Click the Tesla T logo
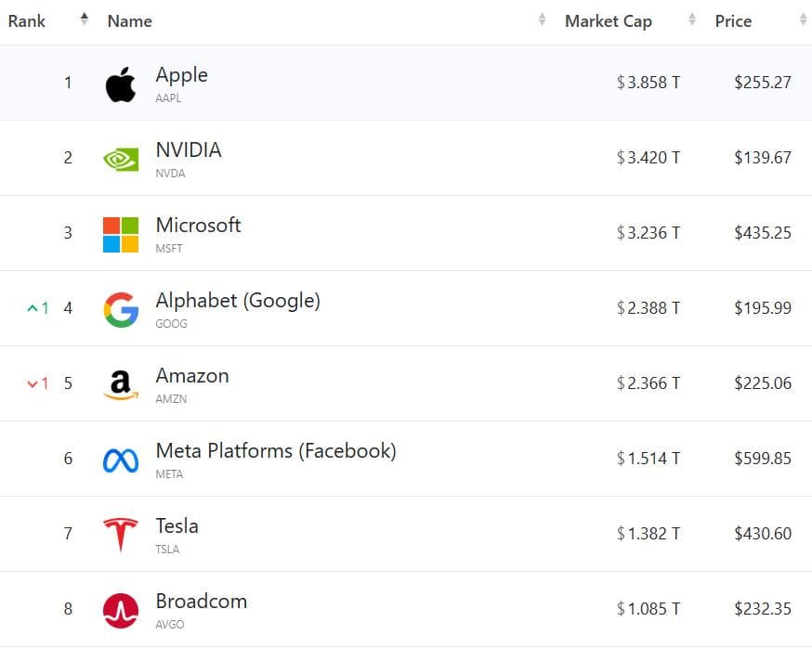The width and height of the screenshot is (812, 648). click(121, 535)
